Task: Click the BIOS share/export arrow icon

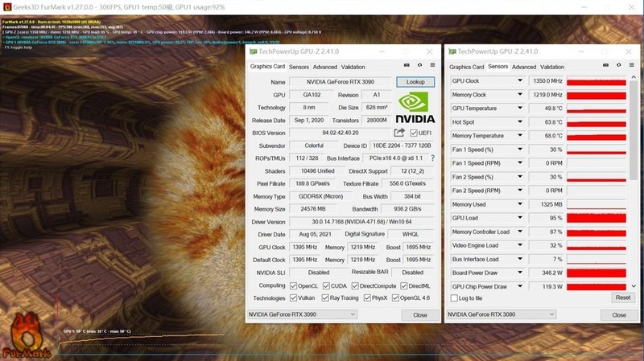Action: [399, 133]
